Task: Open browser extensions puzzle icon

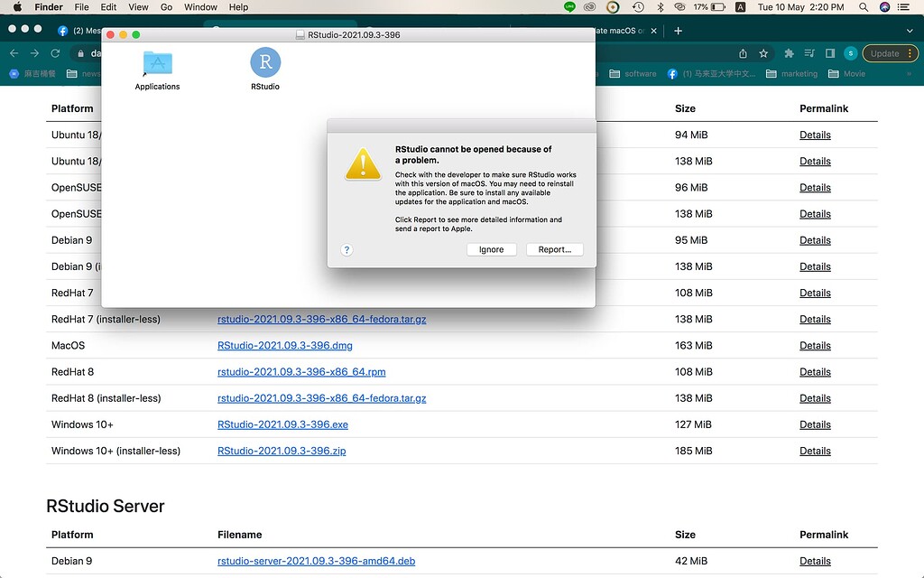Action: pos(789,53)
